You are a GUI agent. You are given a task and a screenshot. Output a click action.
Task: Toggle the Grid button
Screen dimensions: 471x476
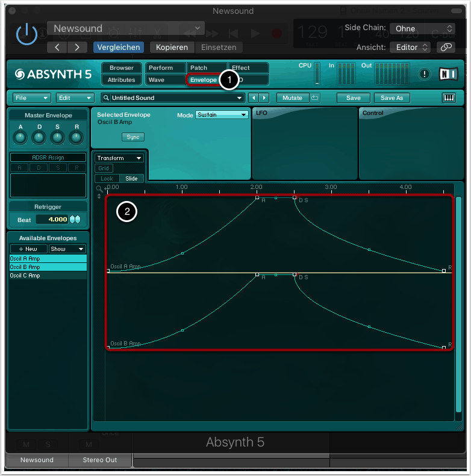[104, 168]
